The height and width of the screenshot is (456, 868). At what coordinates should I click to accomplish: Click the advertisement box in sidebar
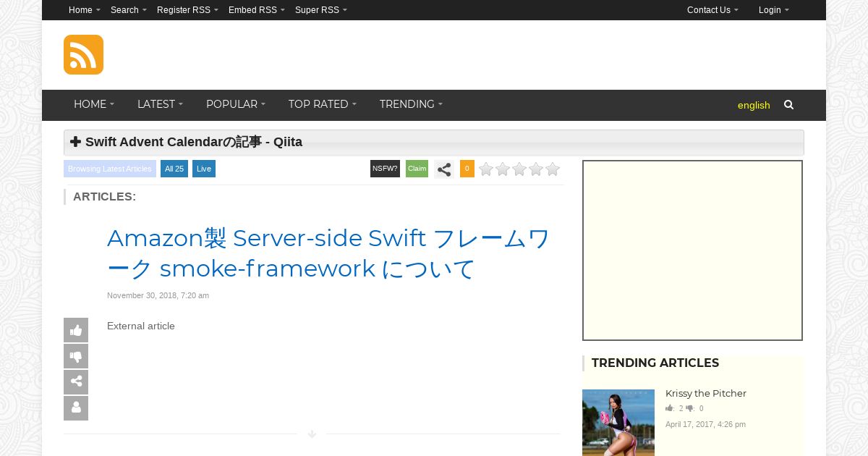click(x=692, y=250)
